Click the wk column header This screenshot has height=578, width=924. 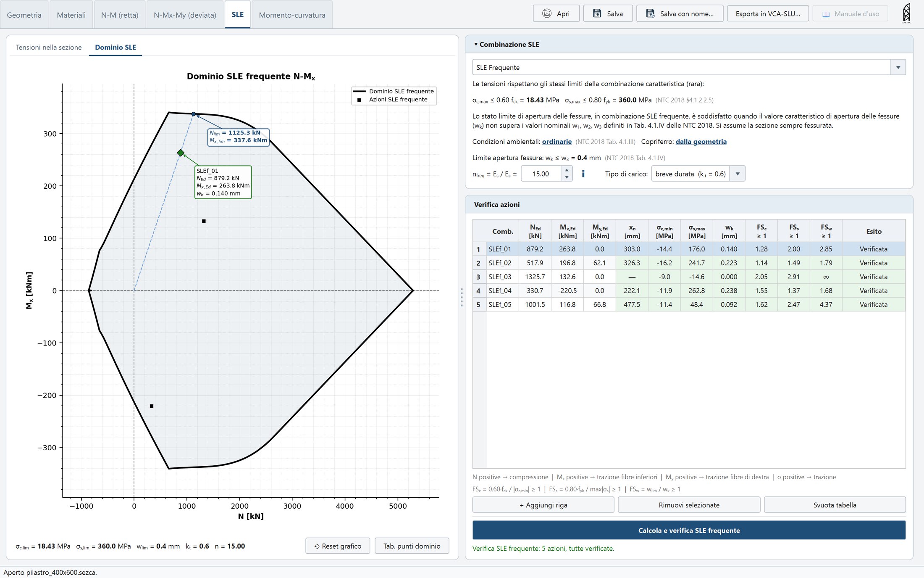tap(729, 231)
